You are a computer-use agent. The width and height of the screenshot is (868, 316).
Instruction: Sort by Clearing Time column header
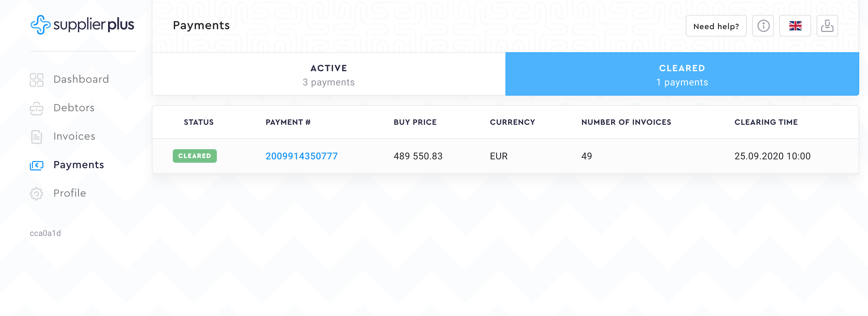(766, 122)
